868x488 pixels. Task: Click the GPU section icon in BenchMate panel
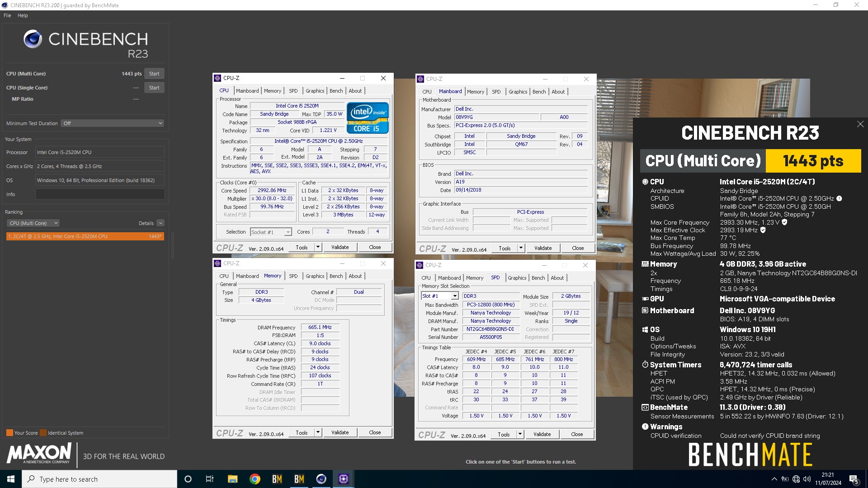coord(645,299)
